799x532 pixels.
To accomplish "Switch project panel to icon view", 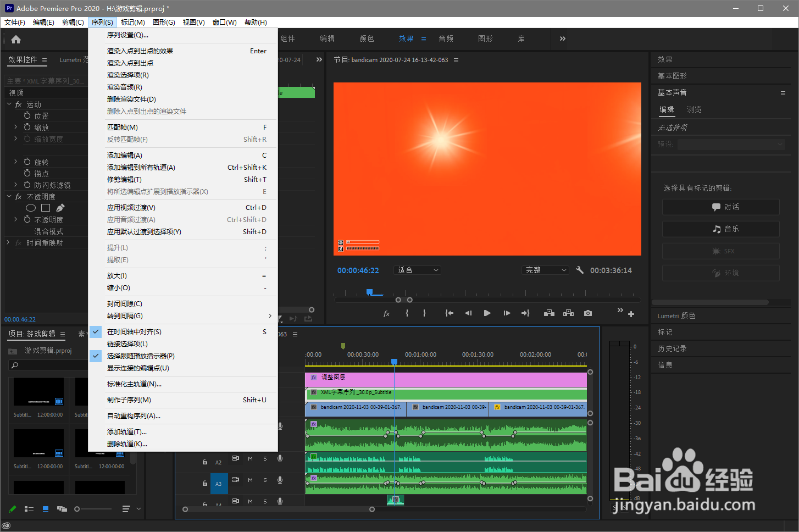I will point(46,509).
